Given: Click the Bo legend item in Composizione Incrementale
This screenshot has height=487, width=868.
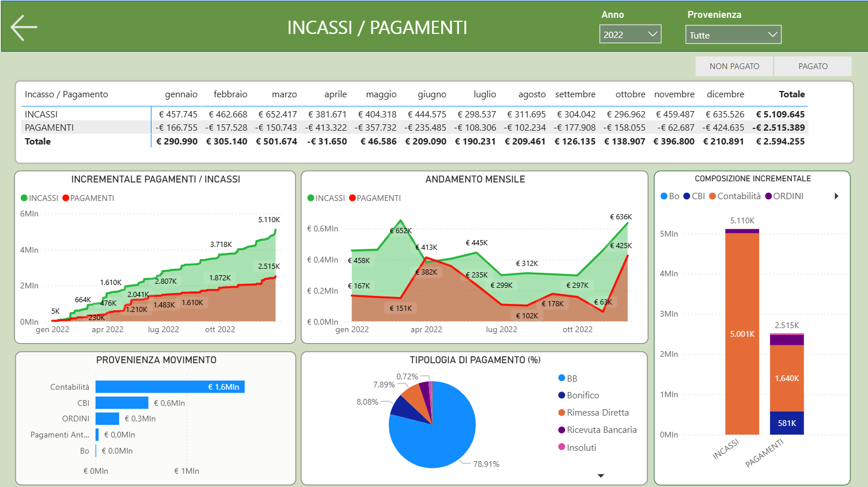Looking at the screenshot, I should tap(670, 196).
